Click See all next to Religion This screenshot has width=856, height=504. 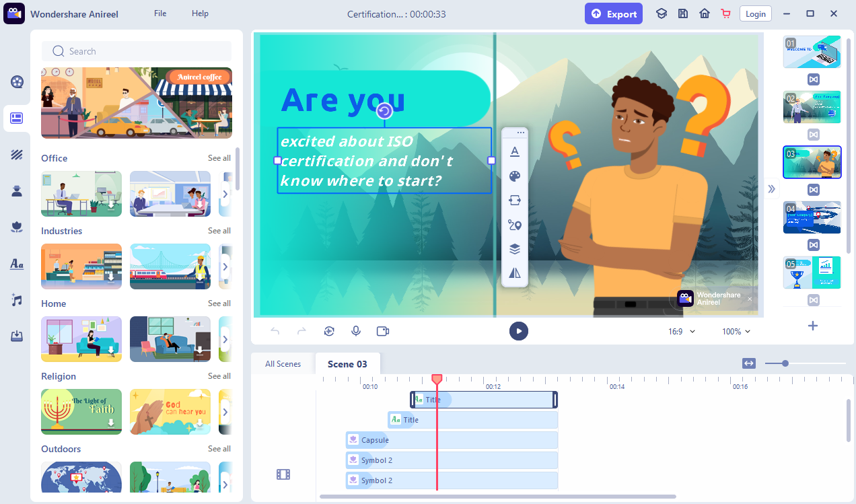click(219, 376)
